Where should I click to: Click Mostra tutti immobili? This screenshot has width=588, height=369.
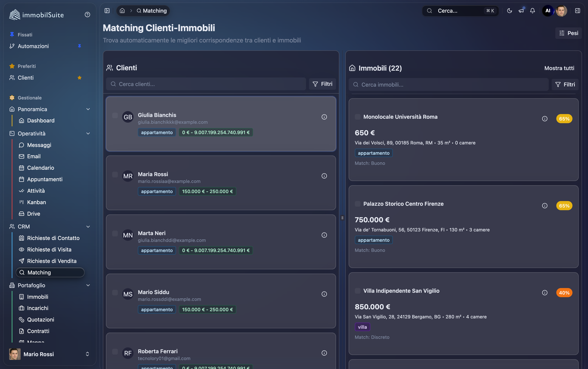click(x=559, y=68)
